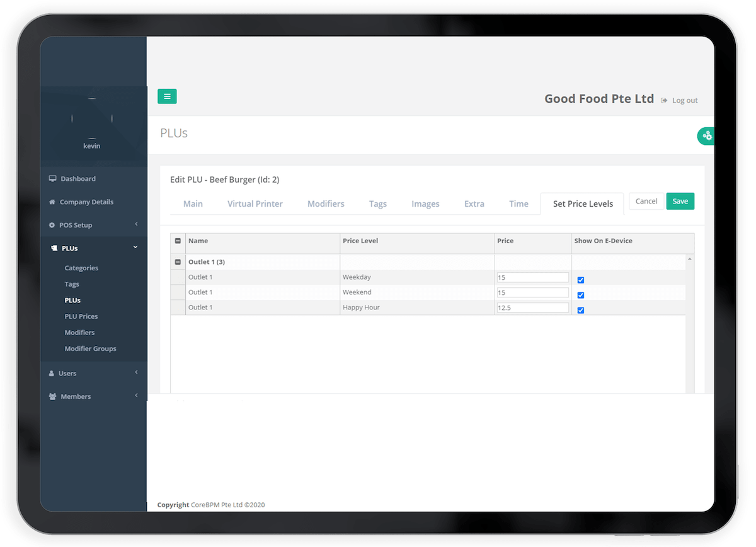Viewport: 756px width, 547px height.
Task: Click the Log out icon arrow
Action: tap(664, 100)
